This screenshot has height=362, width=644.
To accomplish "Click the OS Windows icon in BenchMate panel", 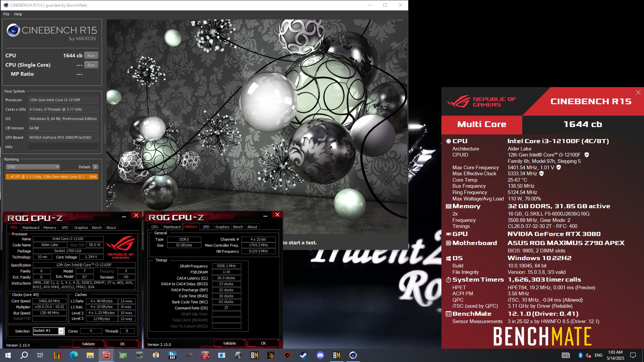I will [x=448, y=258].
